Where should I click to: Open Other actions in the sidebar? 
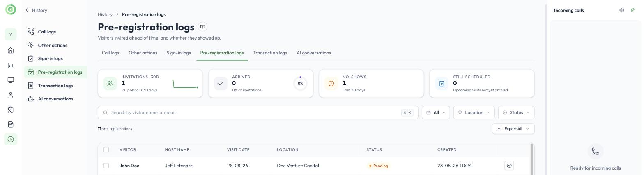pyautogui.click(x=55, y=45)
